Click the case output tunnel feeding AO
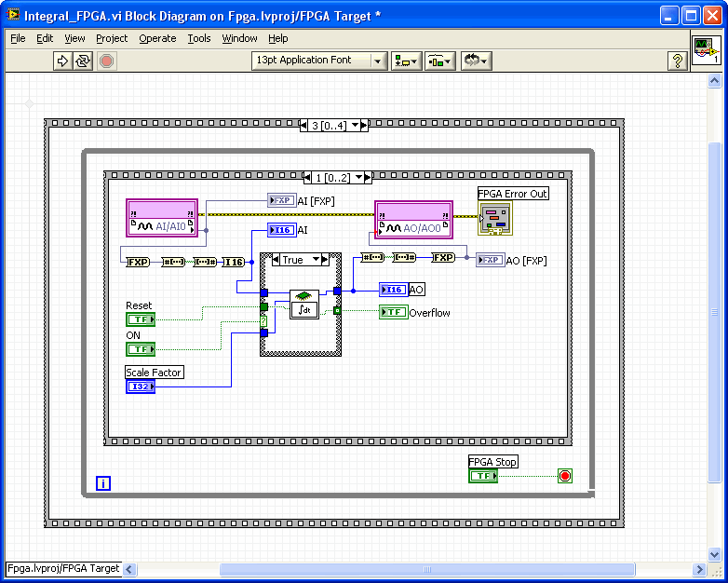This screenshot has height=583, width=728. (x=337, y=291)
